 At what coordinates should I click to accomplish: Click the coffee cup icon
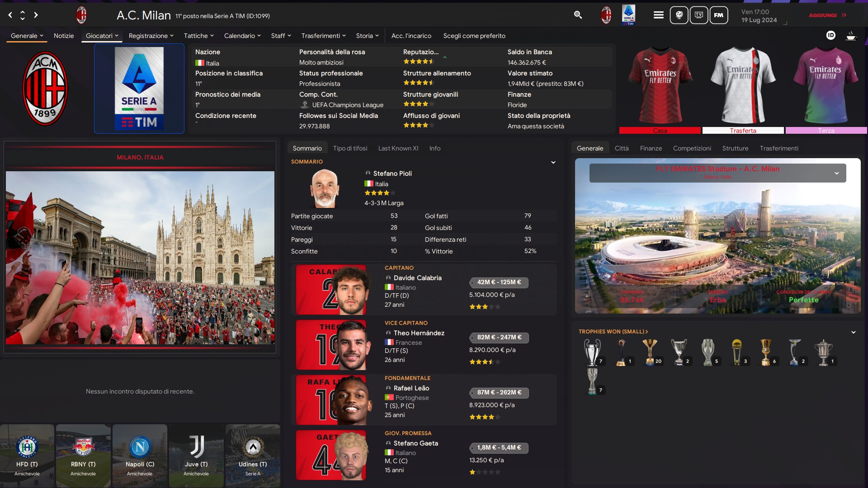coord(851,35)
